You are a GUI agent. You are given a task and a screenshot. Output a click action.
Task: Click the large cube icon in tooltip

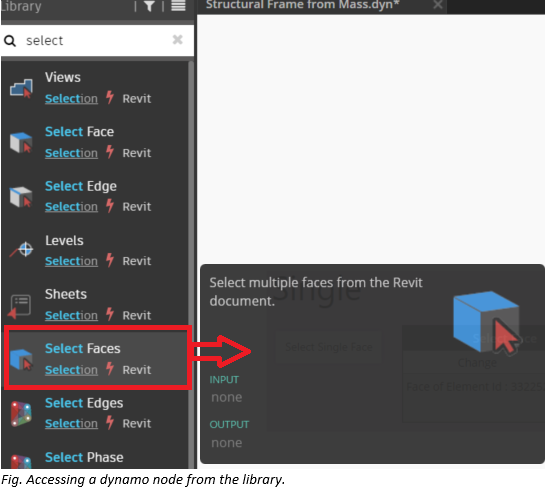(486, 323)
